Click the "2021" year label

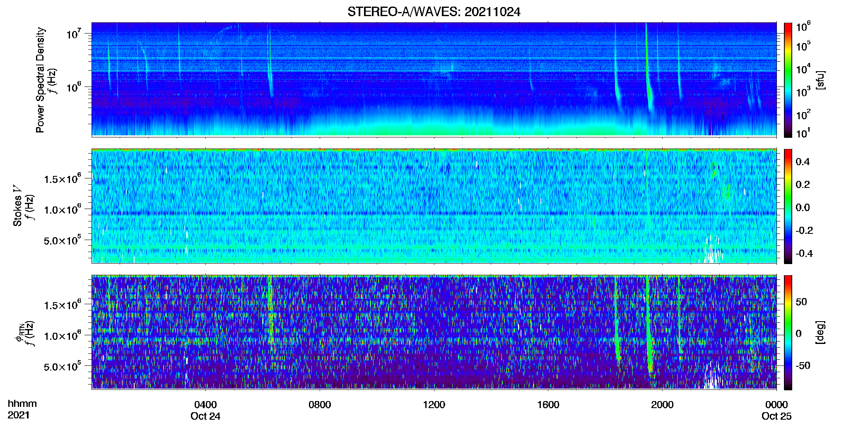19,415
